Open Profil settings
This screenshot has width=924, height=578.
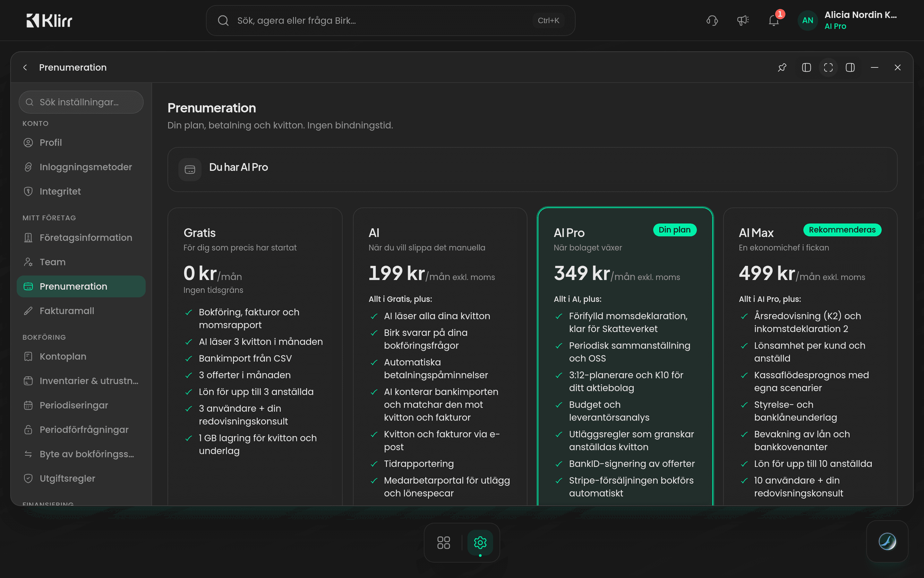click(81, 143)
